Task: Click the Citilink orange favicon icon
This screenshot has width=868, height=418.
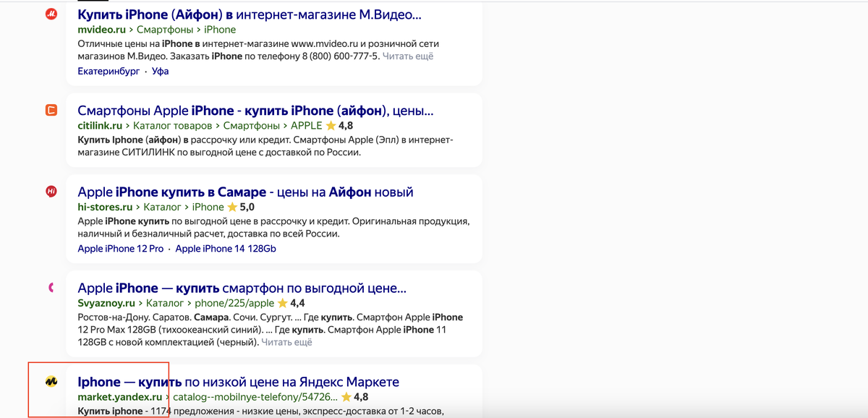Action: (x=51, y=111)
